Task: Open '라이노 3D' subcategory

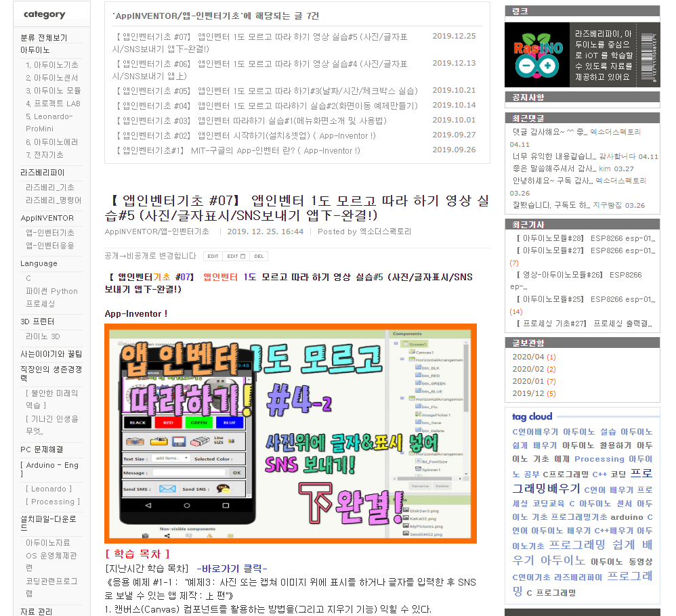Action: pos(43,336)
